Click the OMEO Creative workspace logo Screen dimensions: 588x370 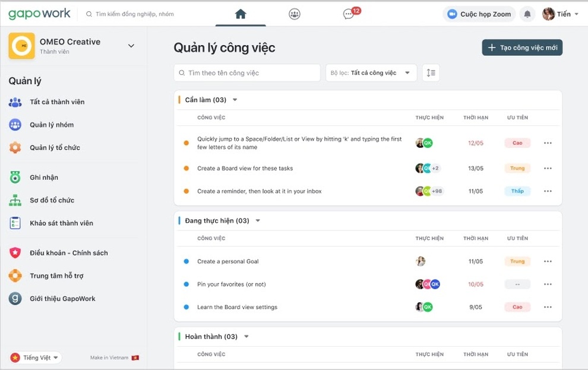(x=22, y=46)
